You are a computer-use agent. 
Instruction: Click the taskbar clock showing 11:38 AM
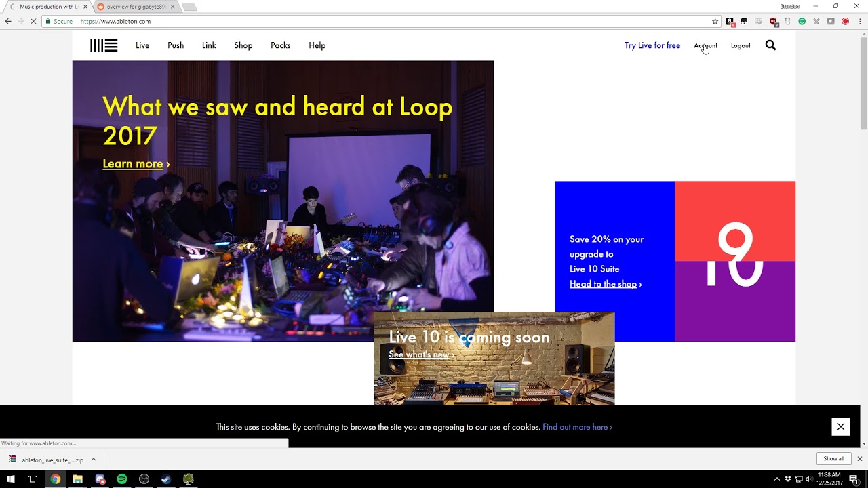point(829,479)
